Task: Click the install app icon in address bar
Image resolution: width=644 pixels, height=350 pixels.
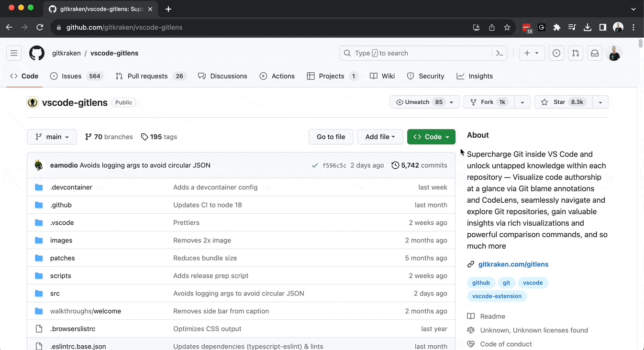Action: point(477,27)
